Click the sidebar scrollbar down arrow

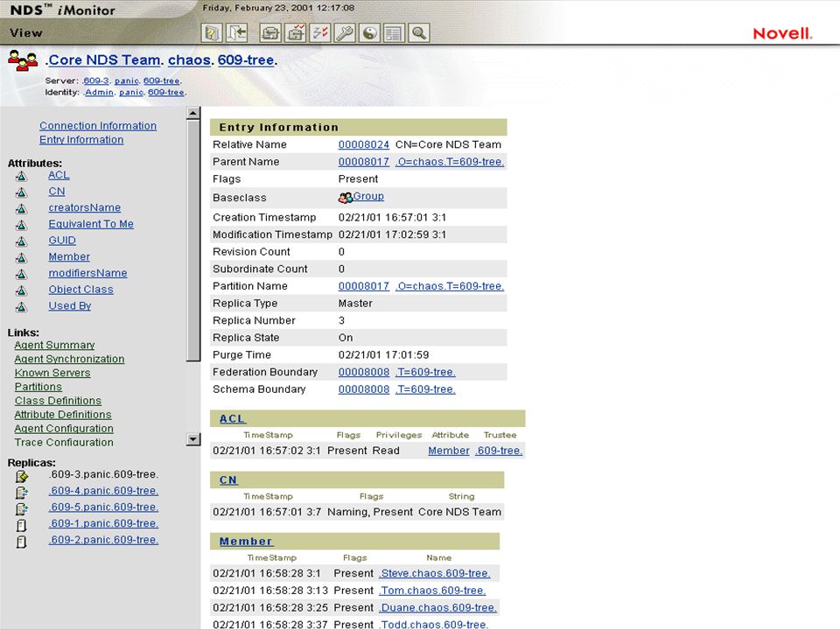point(192,440)
